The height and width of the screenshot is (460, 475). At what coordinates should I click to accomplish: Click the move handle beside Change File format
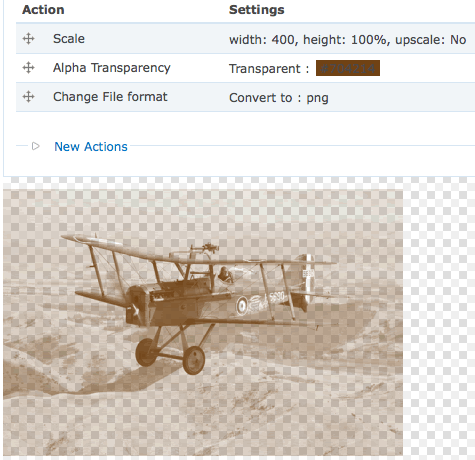29,97
